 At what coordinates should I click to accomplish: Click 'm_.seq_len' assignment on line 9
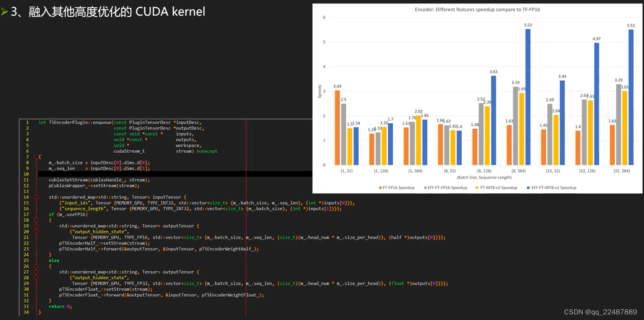(99, 168)
